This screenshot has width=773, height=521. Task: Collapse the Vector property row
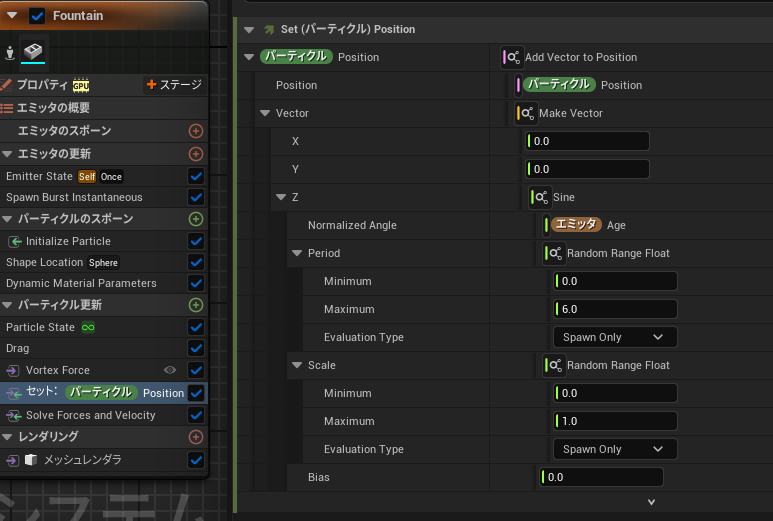pyautogui.click(x=265, y=114)
